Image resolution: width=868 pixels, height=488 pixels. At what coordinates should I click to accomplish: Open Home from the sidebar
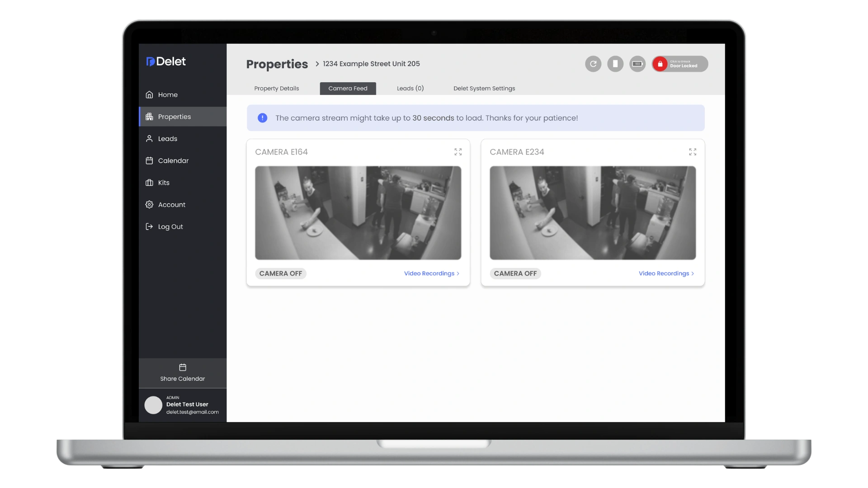(167, 94)
